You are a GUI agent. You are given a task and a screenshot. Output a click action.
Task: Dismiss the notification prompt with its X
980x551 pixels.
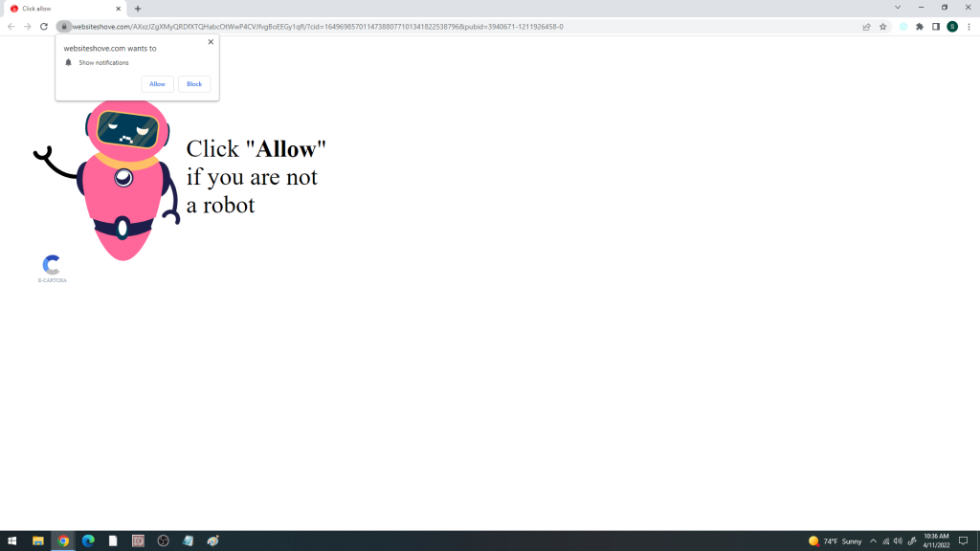click(x=211, y=42)
